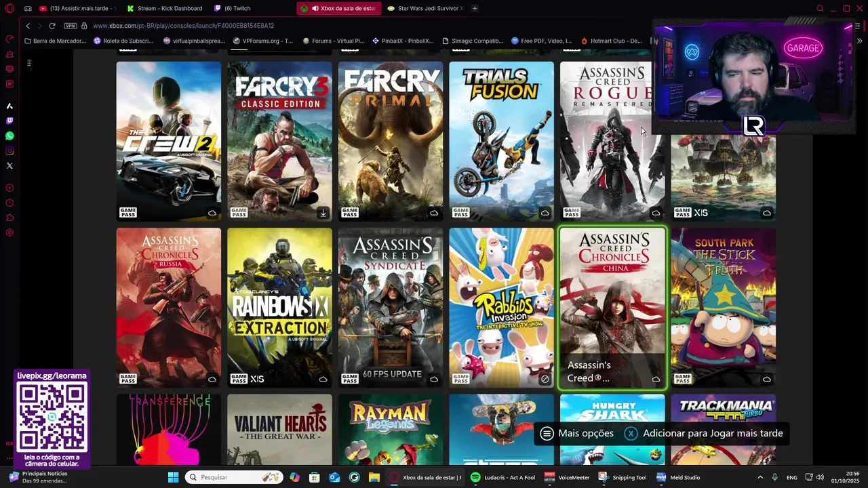The height and width of the screenshot is (488, 868).
Task: Open the sidebar settings gear
Action: pos(9,232)
